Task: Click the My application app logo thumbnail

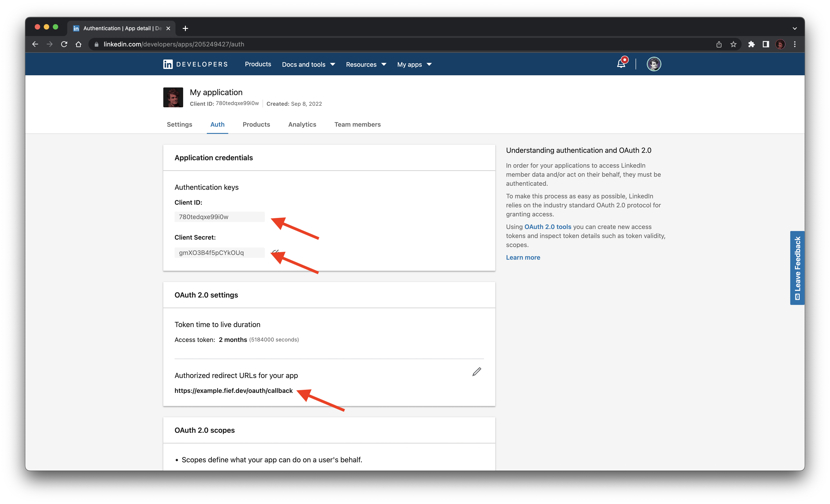Action: pos(173,97)
